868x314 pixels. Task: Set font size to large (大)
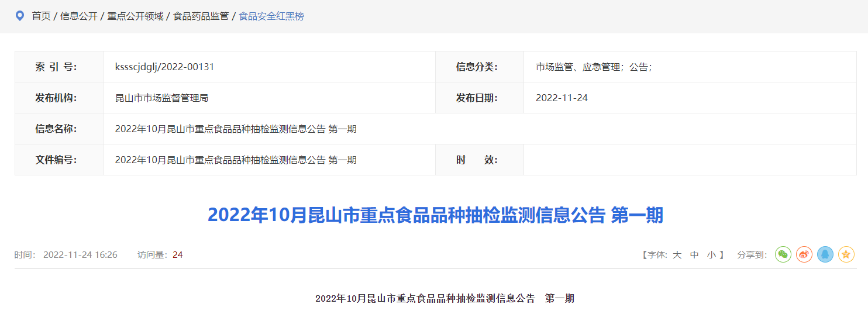(677, 255)
